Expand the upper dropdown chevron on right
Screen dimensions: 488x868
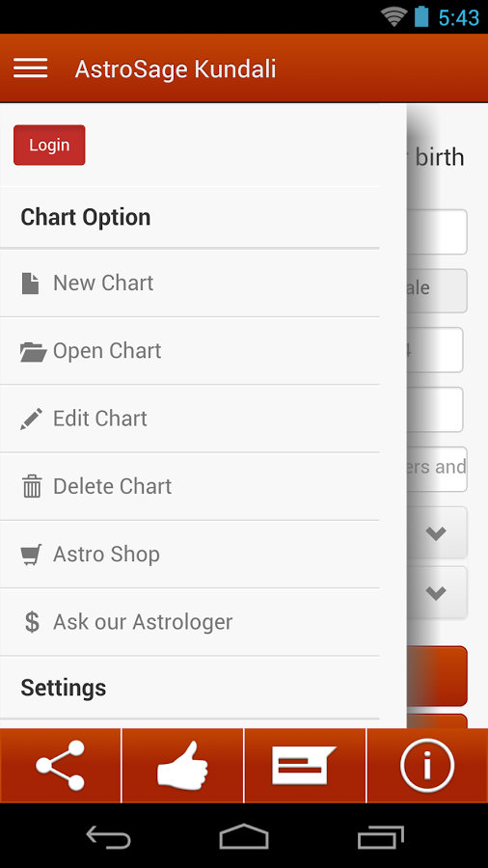(x=436, y=533)
